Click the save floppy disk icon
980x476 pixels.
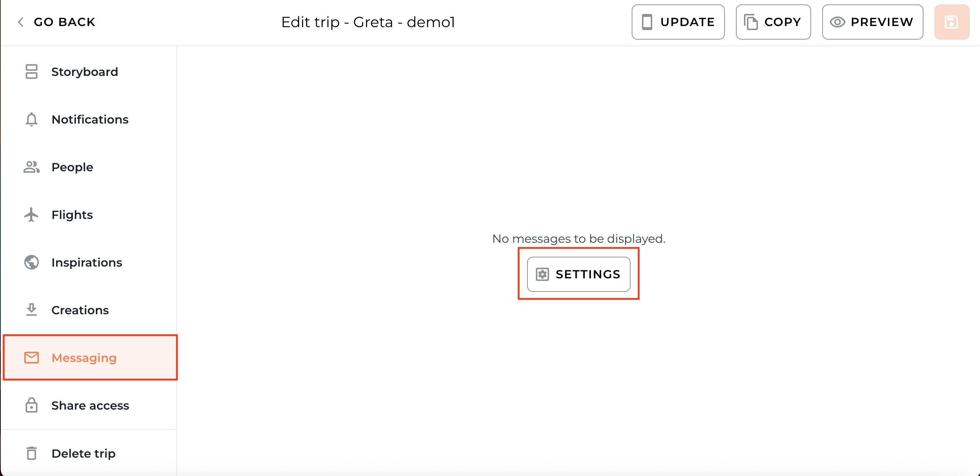(951, 22)
